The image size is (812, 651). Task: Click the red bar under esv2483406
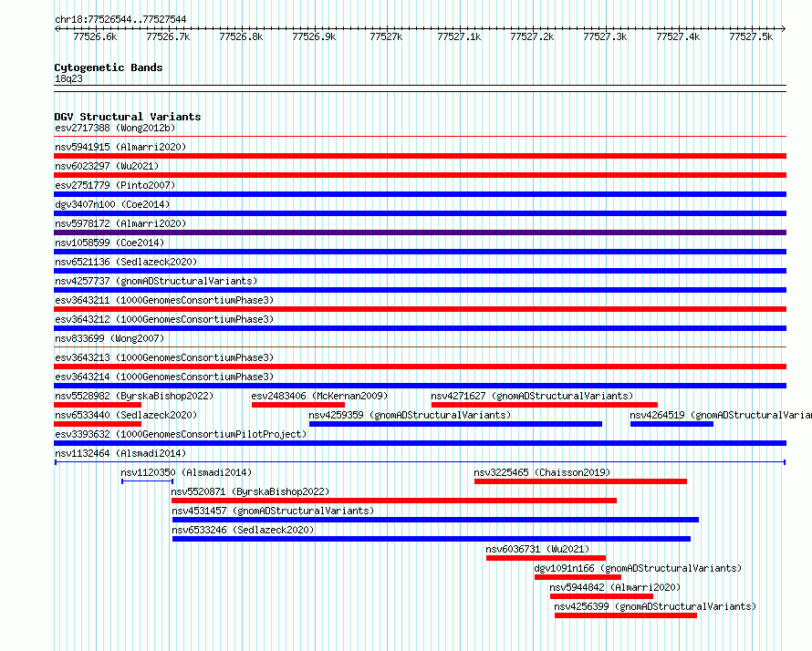tap(298, 405)
